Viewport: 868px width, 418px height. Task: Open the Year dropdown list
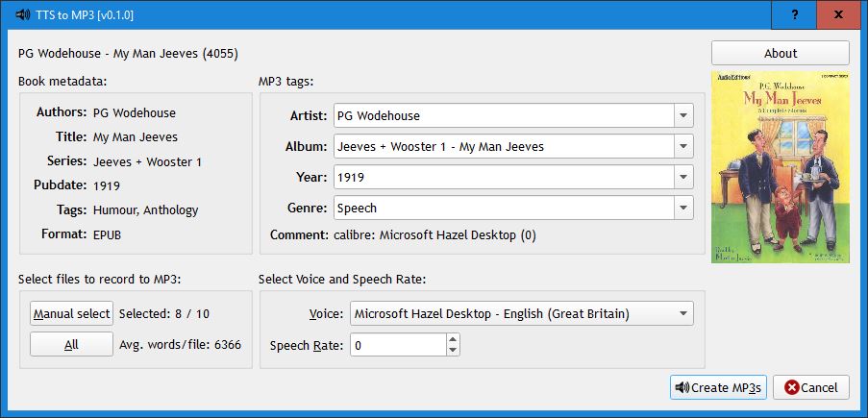coord(683,178)
